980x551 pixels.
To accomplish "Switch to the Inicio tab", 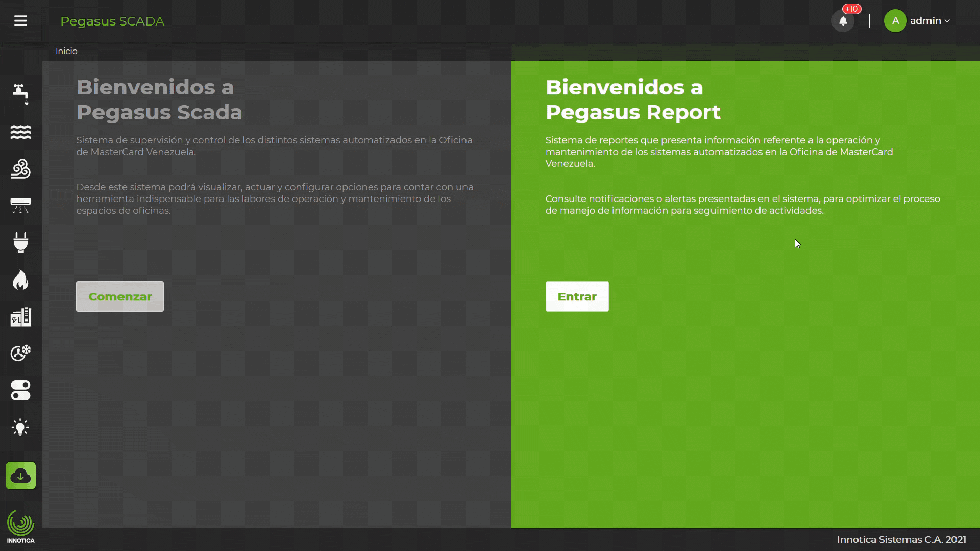I will click(66, 51).
